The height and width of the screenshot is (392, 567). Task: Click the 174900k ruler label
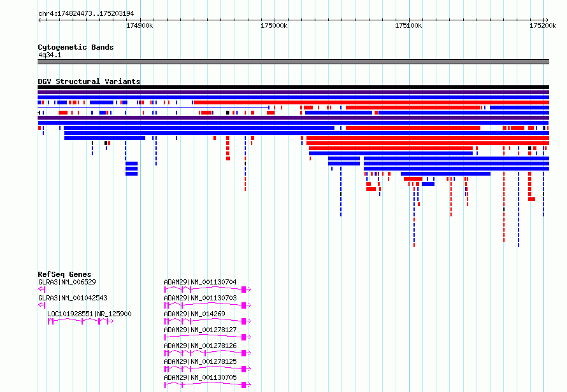[x=140, y=25]
